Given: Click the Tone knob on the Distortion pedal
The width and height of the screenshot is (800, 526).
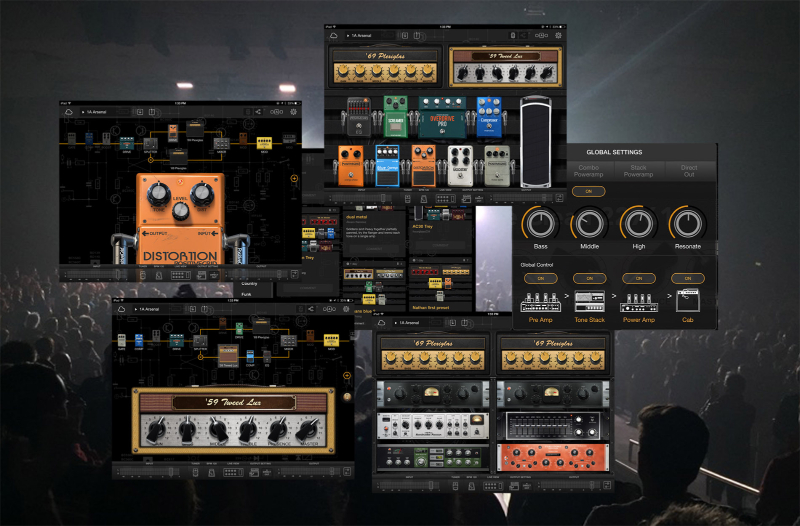Looking at the screenshot, I should [159, 194].
